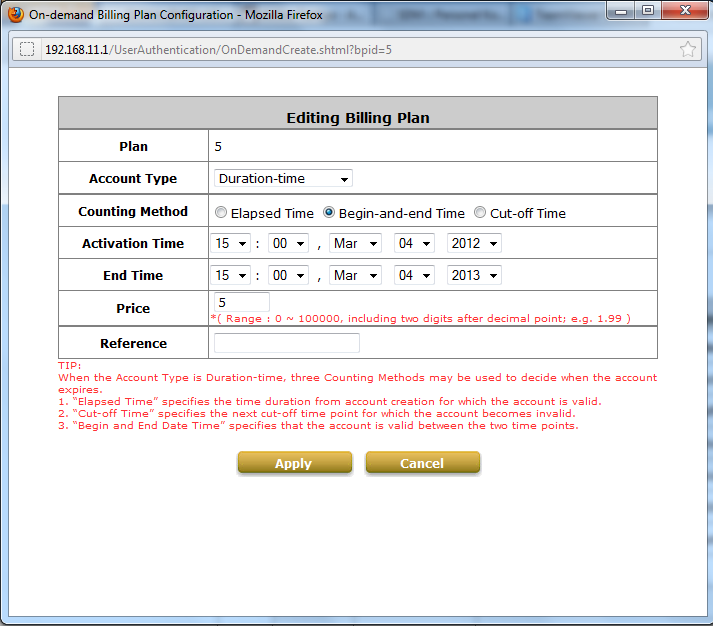Click into the Price input field
The height and width of the screenshot is (626, 713).
tap(242, 302)
